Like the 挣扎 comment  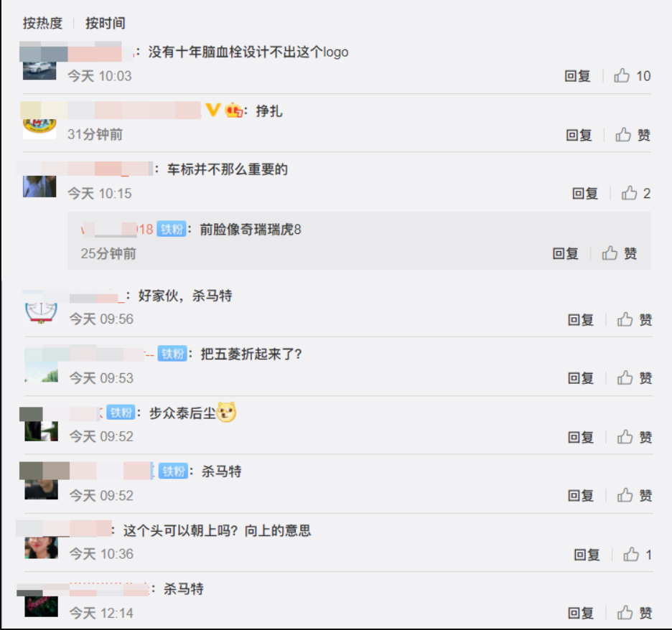point(633,135)
